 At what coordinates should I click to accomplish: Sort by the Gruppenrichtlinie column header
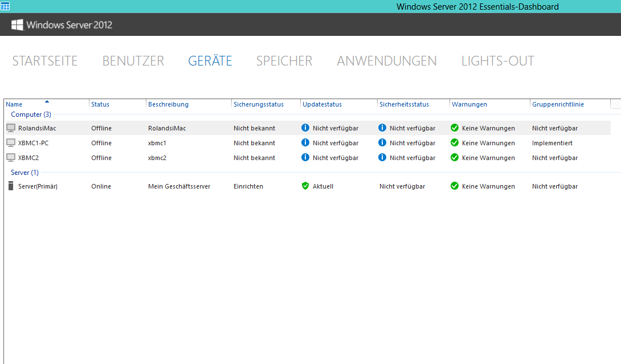coord(558,104)
